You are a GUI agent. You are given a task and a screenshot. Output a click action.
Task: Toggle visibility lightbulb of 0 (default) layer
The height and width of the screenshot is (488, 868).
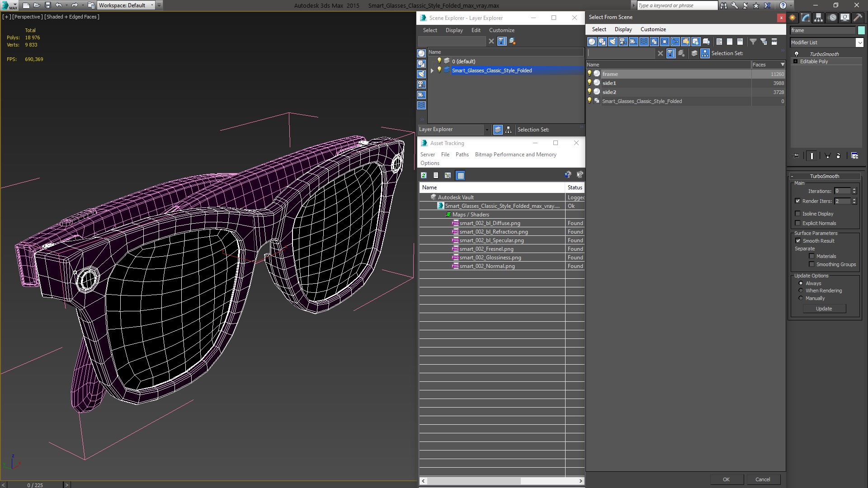(x=439, y=61)
